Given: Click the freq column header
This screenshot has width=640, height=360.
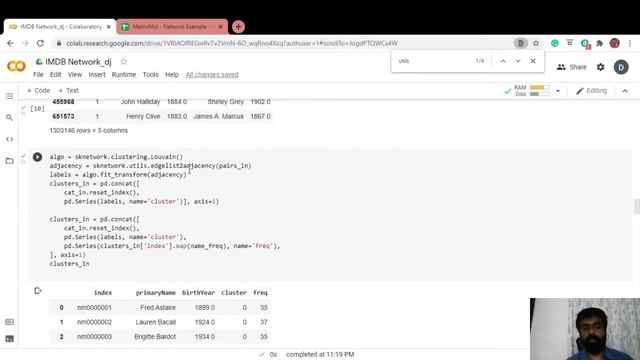Looking at the screenshot, I should 260,293.
